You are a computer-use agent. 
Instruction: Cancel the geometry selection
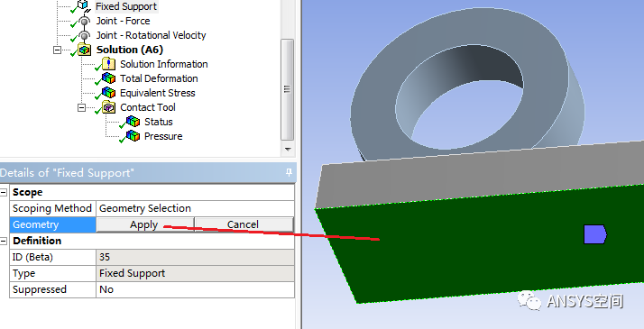pos(244,224)
